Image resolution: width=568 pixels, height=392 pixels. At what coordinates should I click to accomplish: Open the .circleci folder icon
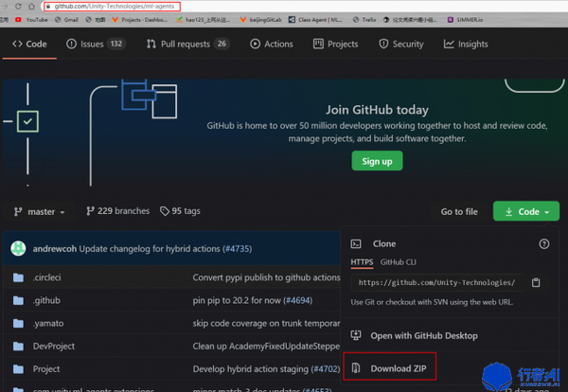click(x=18, y=277)
